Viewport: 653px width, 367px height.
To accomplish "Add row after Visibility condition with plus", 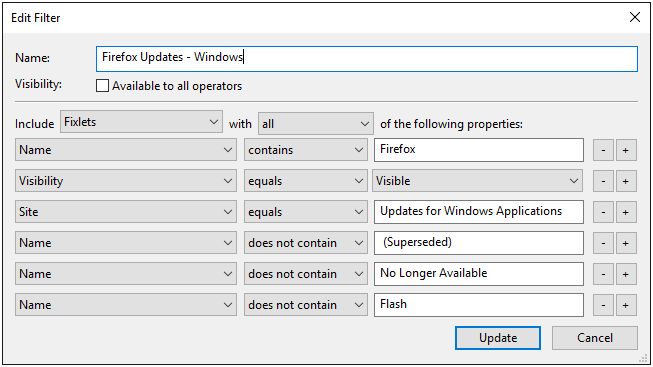I will 626,181.
